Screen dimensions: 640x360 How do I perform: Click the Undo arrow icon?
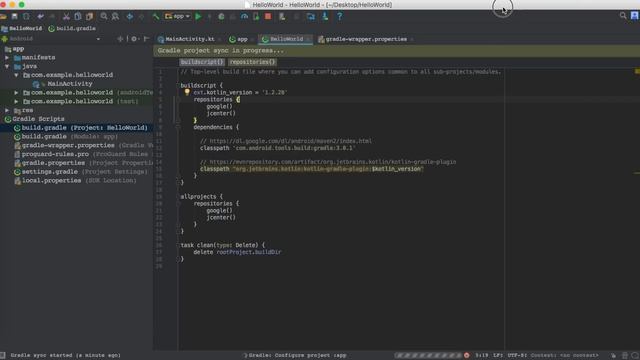tap(40, 17)
